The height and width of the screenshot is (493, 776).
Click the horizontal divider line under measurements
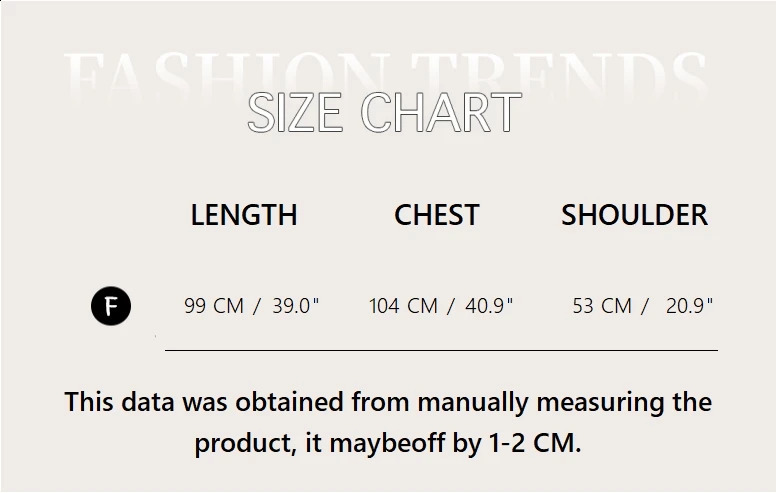pyautogui.click(x=441, y=351)
